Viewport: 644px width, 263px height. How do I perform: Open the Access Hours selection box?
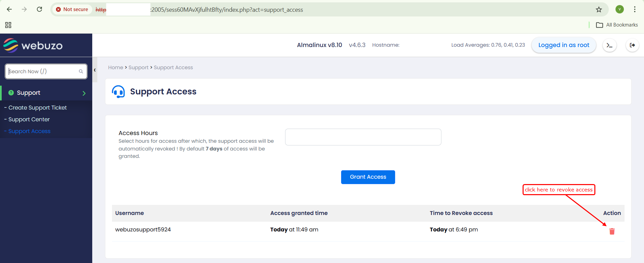(363, 137)
